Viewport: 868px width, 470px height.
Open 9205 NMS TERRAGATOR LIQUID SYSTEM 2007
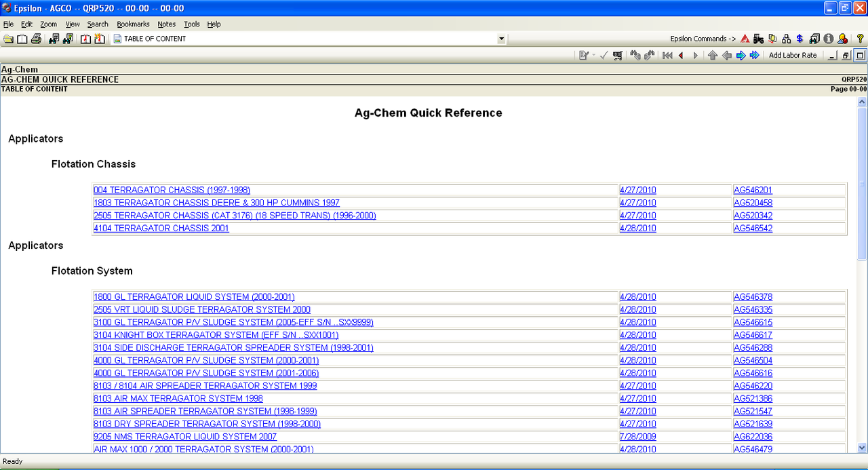[185, 437]
